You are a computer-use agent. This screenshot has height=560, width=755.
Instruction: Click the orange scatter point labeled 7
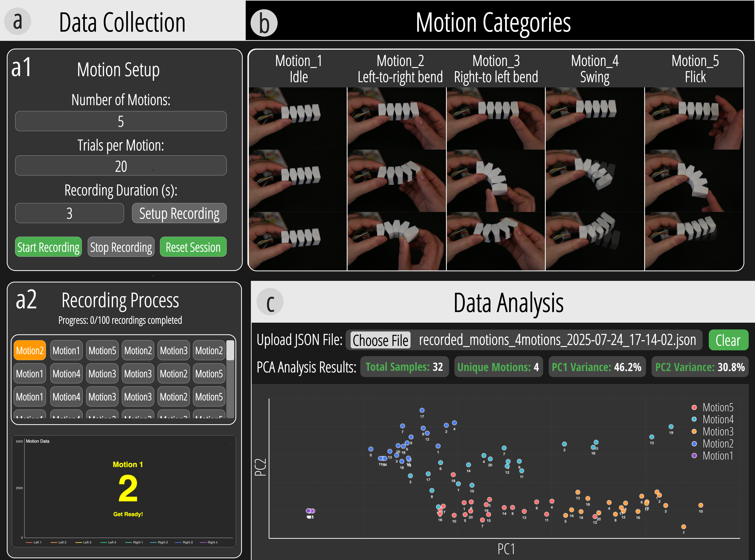click(x=683, y=527)
